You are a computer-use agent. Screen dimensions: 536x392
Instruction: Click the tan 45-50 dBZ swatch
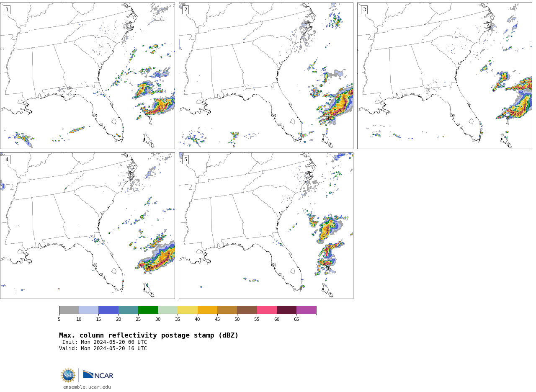click(227, 310)
